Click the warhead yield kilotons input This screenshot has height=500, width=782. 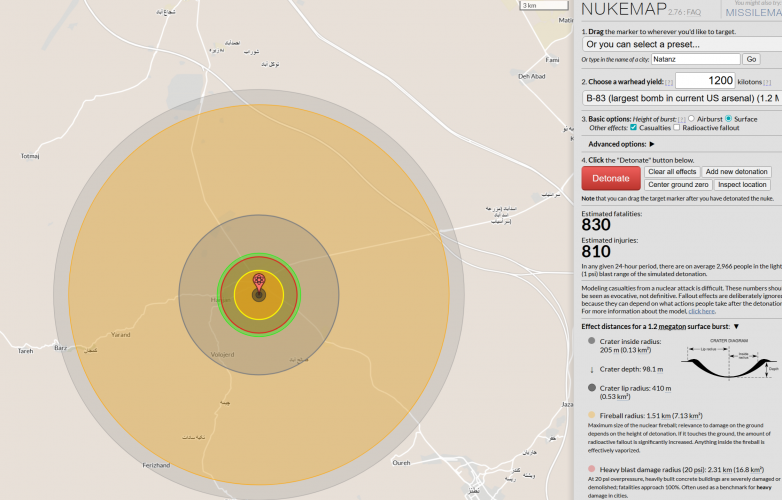(x=705, y=81)
